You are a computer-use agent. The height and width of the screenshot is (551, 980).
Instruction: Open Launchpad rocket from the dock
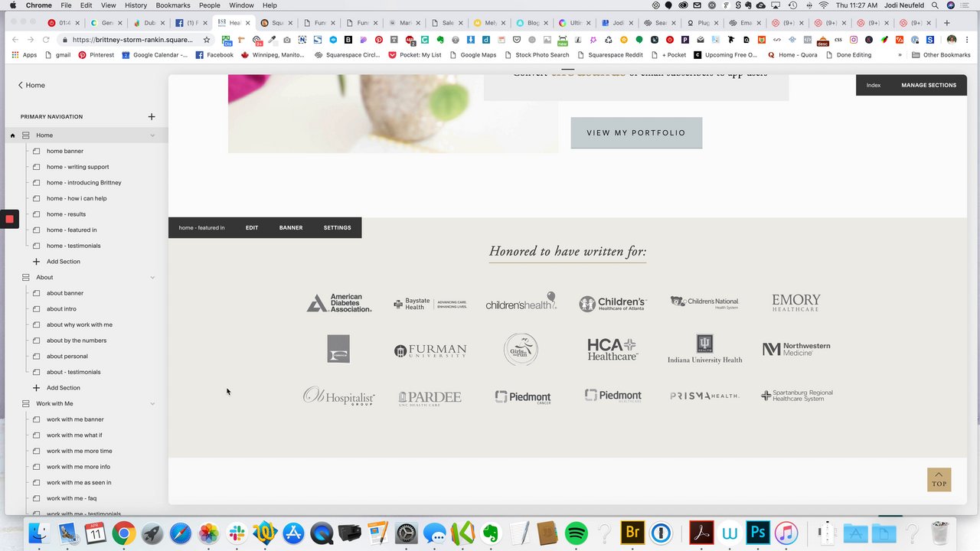click(x=152, y=533)
